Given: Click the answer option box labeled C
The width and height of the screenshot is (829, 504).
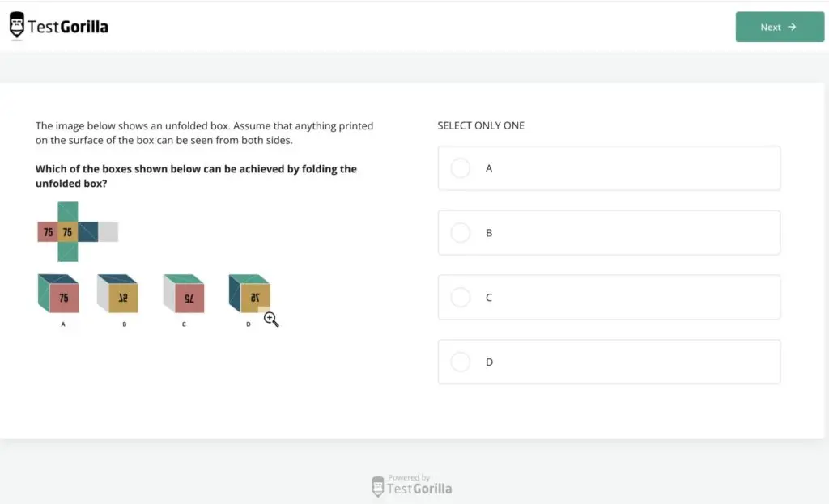Looking at the screenshot, I should [609, 298].
